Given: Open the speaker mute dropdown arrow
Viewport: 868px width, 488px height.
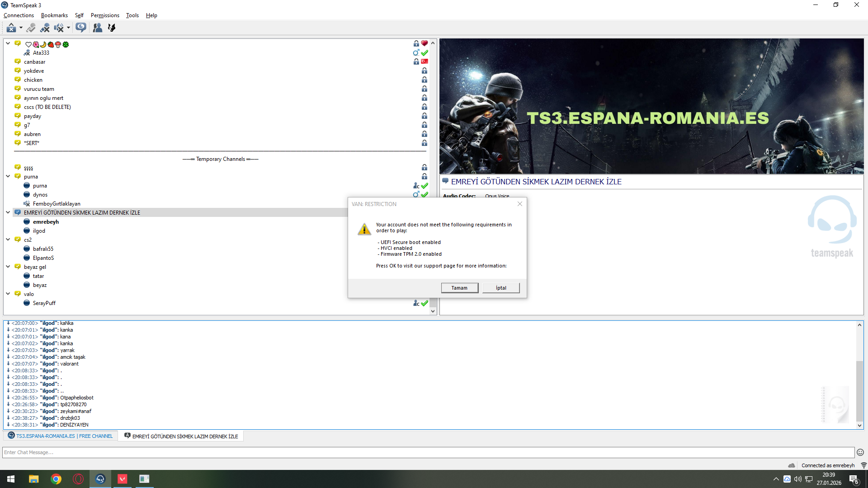Looking at the screenshot, I should point(68,28).
